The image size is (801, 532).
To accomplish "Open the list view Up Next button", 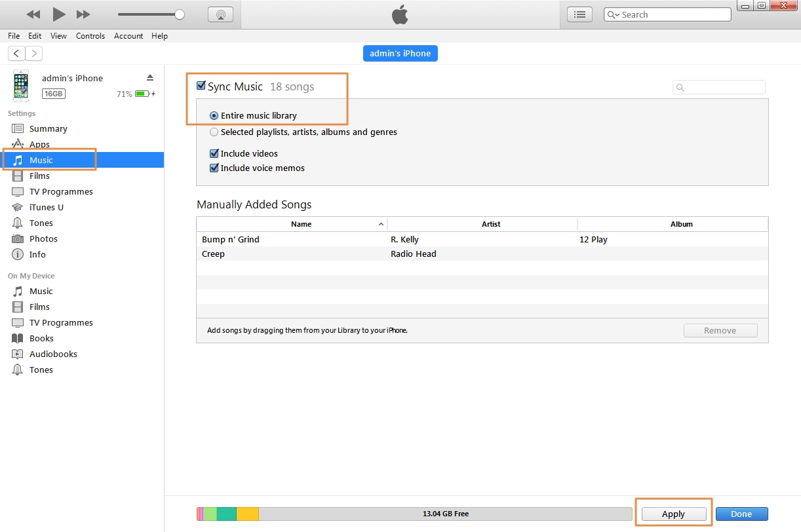I will (x=579, y=14).
